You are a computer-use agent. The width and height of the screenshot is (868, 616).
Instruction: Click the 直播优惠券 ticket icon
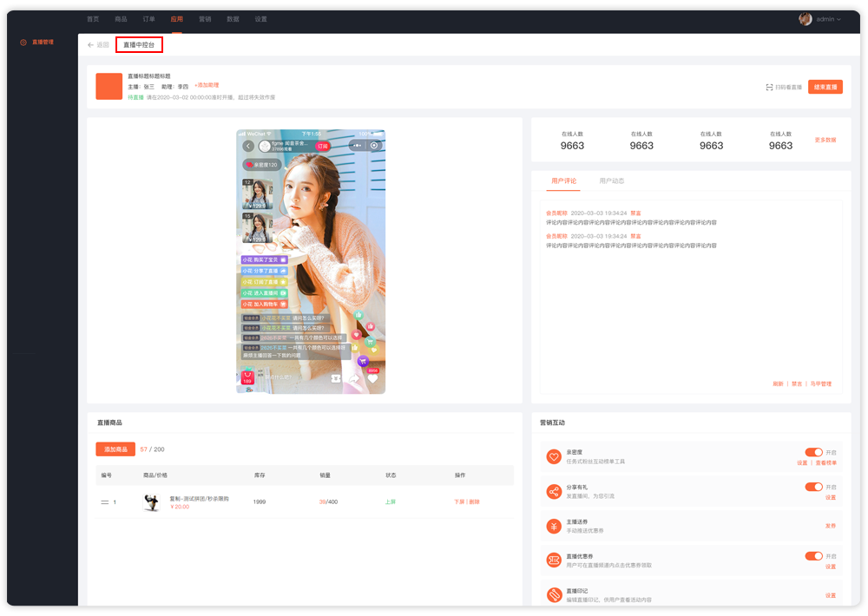tap(554, 560)
